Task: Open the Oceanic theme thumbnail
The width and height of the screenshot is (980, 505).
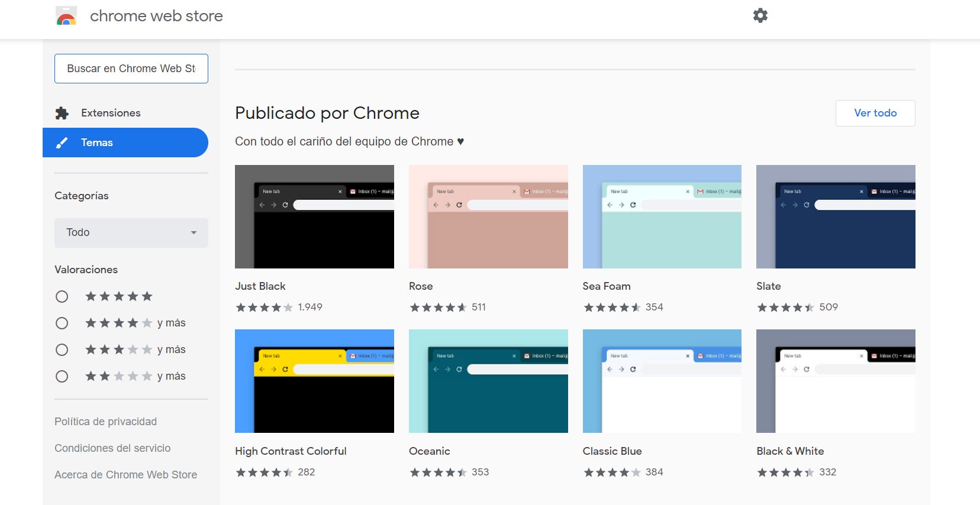Action: [488, 381]
